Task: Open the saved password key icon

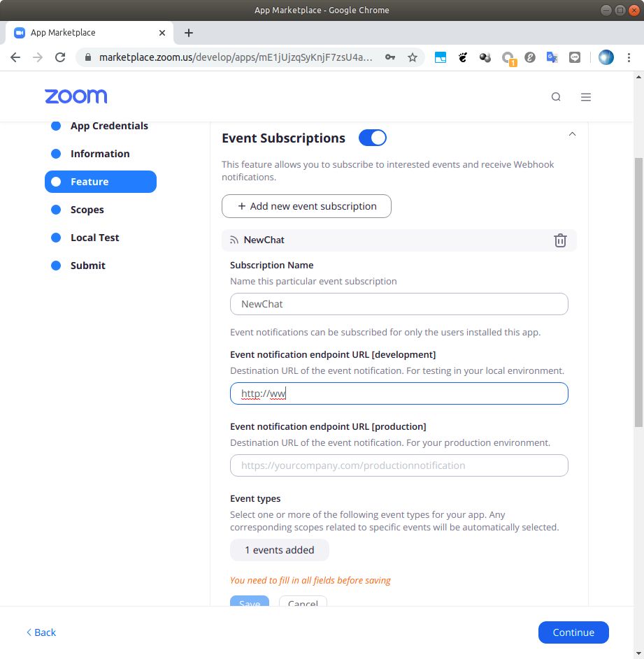Action: point(390,57)
